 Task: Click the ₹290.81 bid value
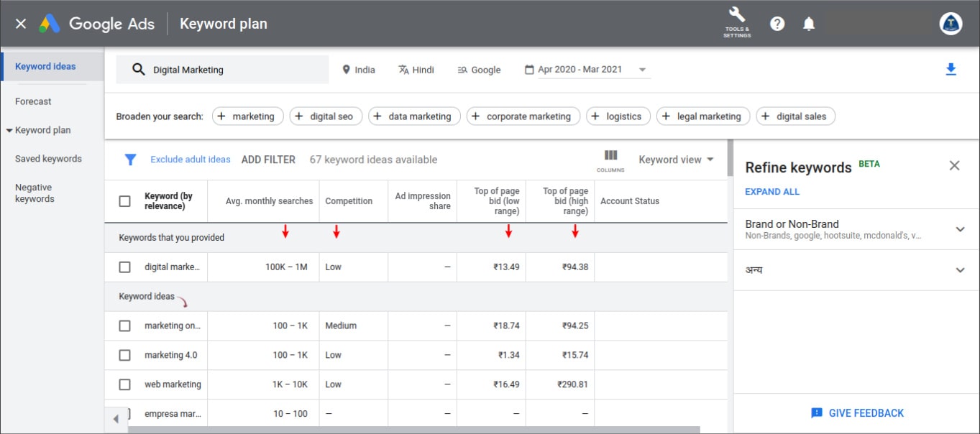572,384
